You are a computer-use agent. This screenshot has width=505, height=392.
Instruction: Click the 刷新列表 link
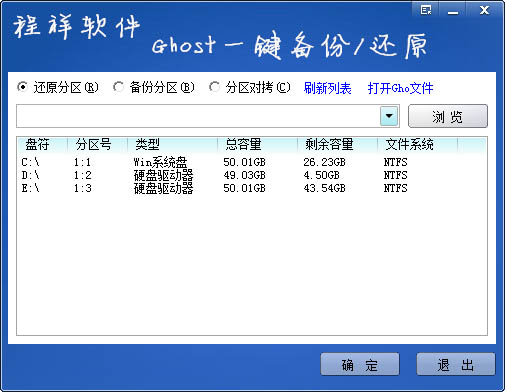(x=327, y=88)
